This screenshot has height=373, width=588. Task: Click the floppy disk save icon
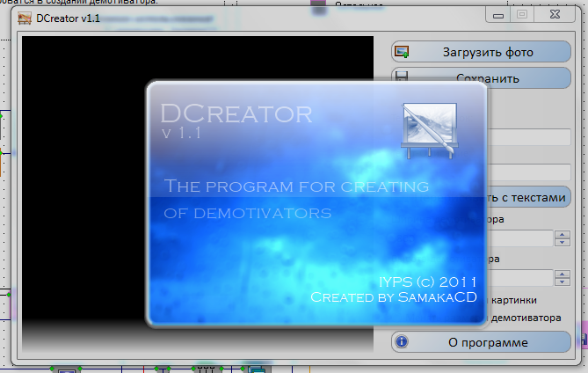point(402,78)
